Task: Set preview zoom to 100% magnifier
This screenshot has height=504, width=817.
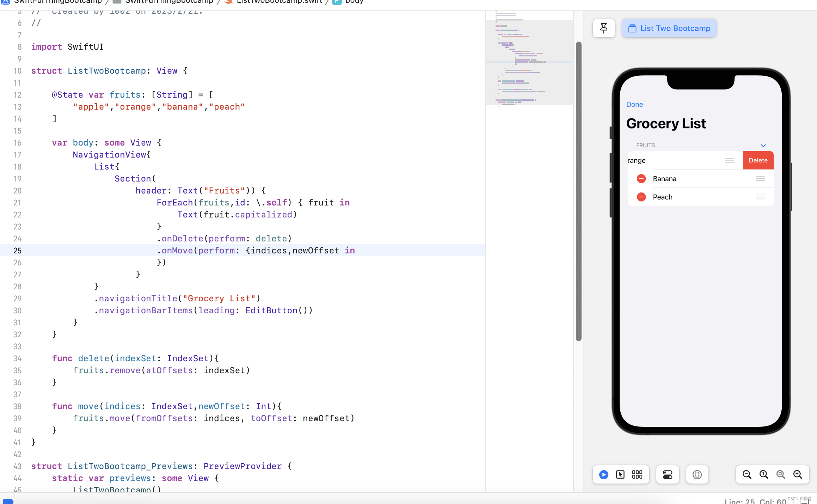Action: (764, 475)
